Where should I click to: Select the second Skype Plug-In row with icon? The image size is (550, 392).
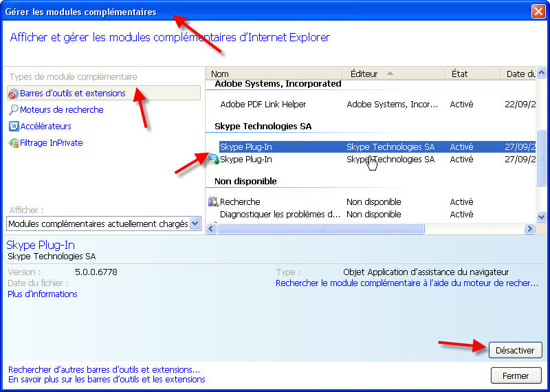[371, 160]
